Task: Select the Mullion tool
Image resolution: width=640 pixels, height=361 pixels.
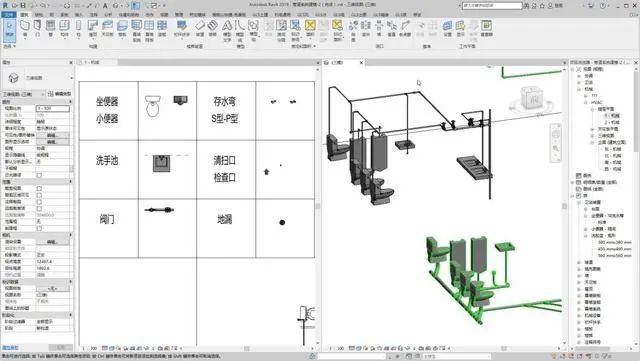Action: pos(162,29)
